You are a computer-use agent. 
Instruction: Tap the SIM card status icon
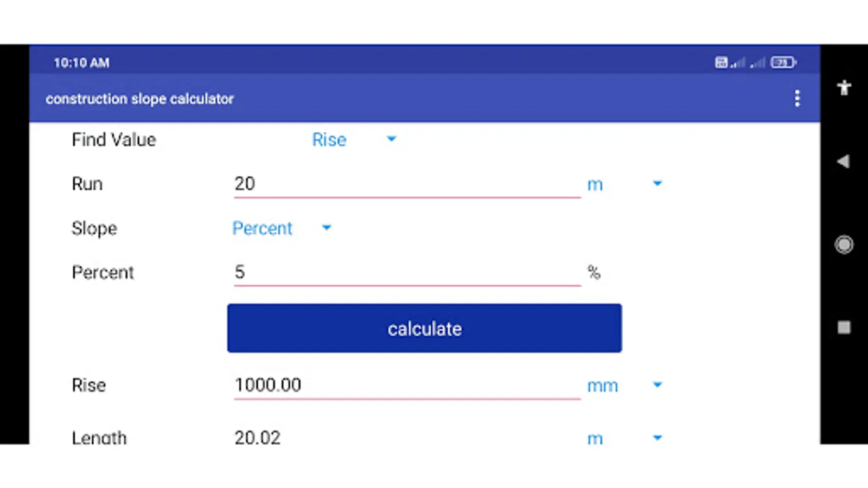click(721, 63)
